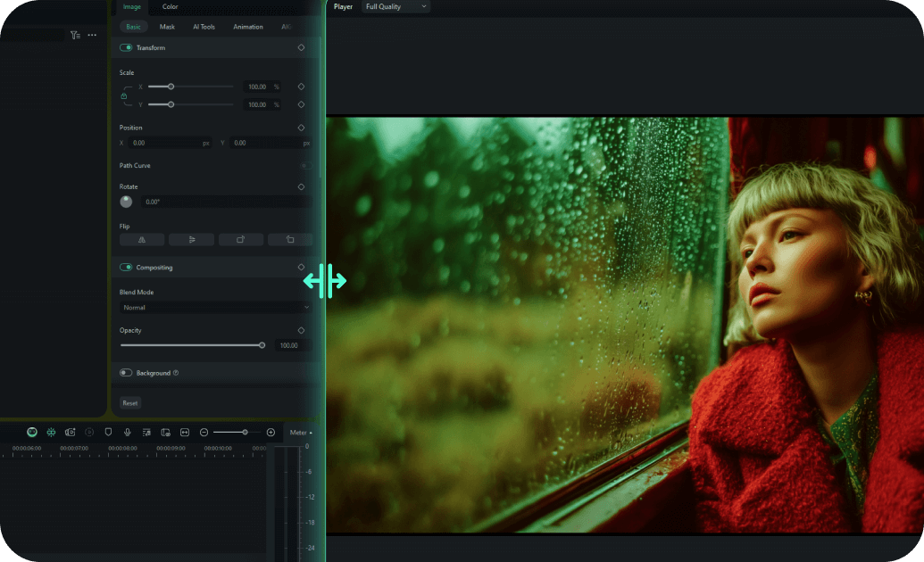The width and height of the screenshot is (924, 562).
Task: Start voiceover recording with the microphone icon
Action: click(x=128, y=433)
